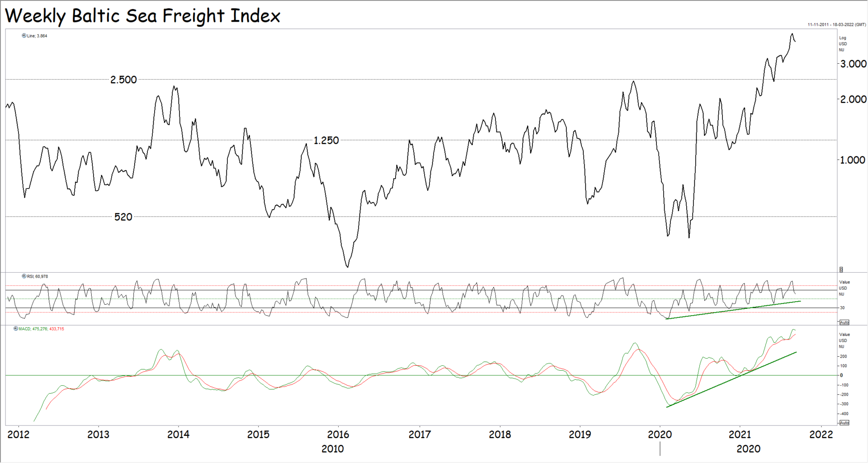Image resolution: width=868 pixels, height=463 pixels.
Task: Click the clock icon beside Line; 3.864
Action: [x=24, y=36]
